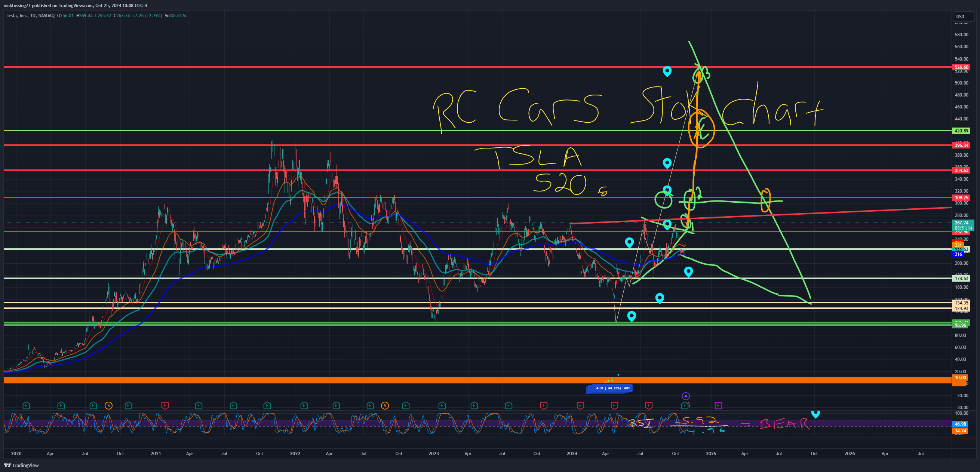Click the 124.93 price label
The height and width of the screenshot is (472, 980).
(x=961, y=309)
